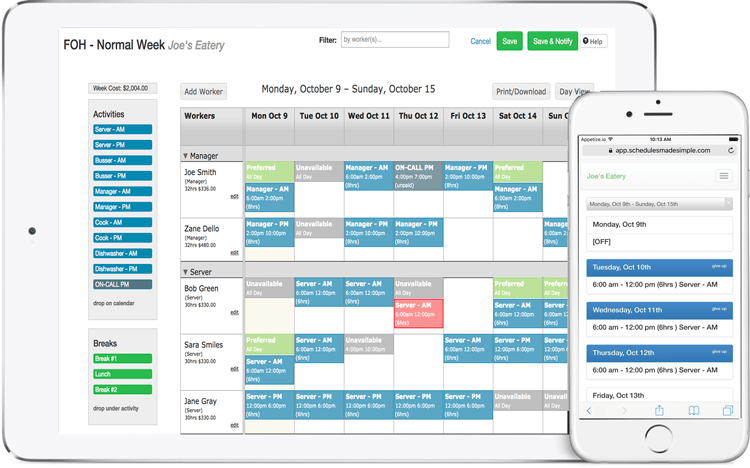
Task: Click give up on Thursday, Oct 12th
Action: point(719,352)
